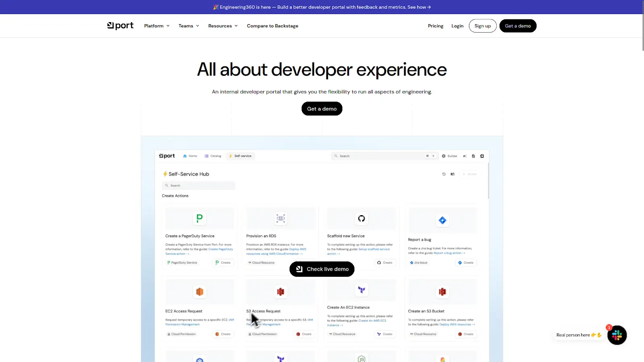Go to the Pricing page
644x362 pixels.
click(x=436, y=26)
